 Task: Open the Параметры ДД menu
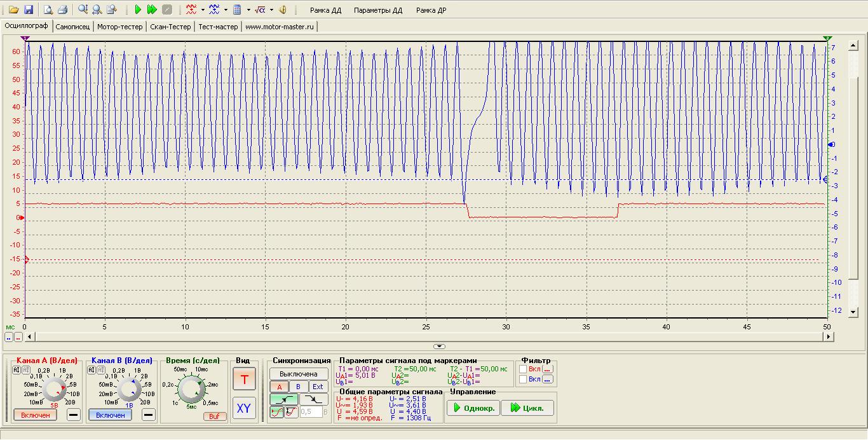(x=378, y=10)
